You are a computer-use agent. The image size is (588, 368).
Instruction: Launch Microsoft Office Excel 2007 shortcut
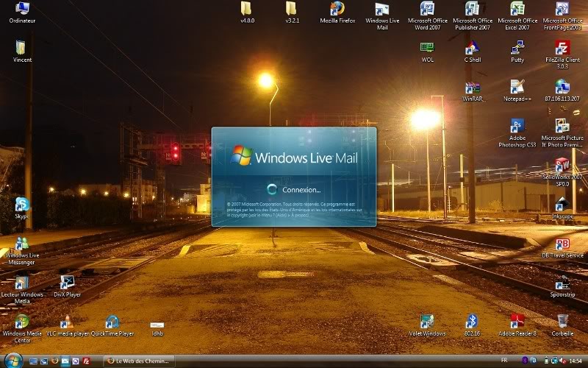point(517,15)
